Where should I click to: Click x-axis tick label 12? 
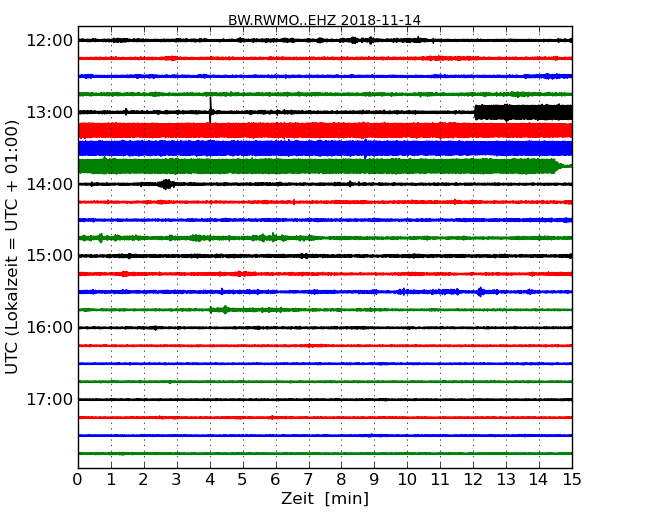(473, 479)
